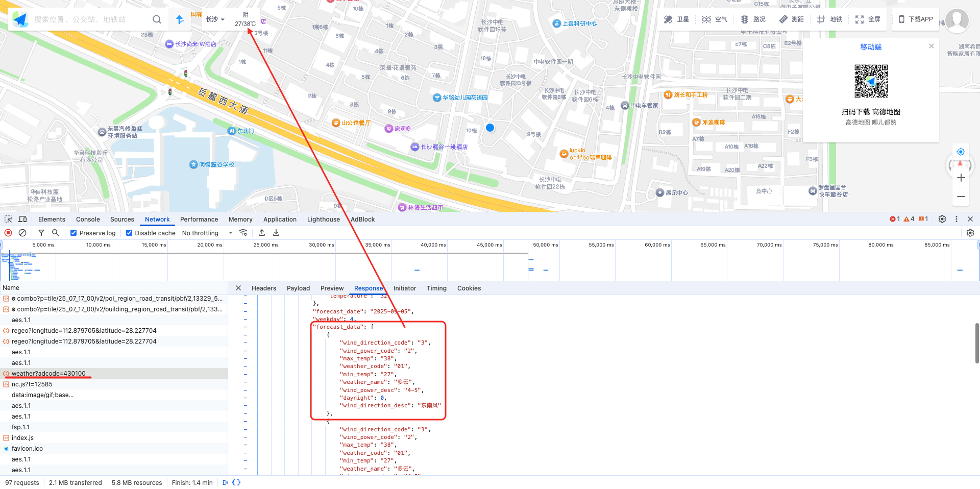Screen dimensions: 980x489
Task: Switch to the Console tab
Action: pyautogui.click(x=88, y=219)
